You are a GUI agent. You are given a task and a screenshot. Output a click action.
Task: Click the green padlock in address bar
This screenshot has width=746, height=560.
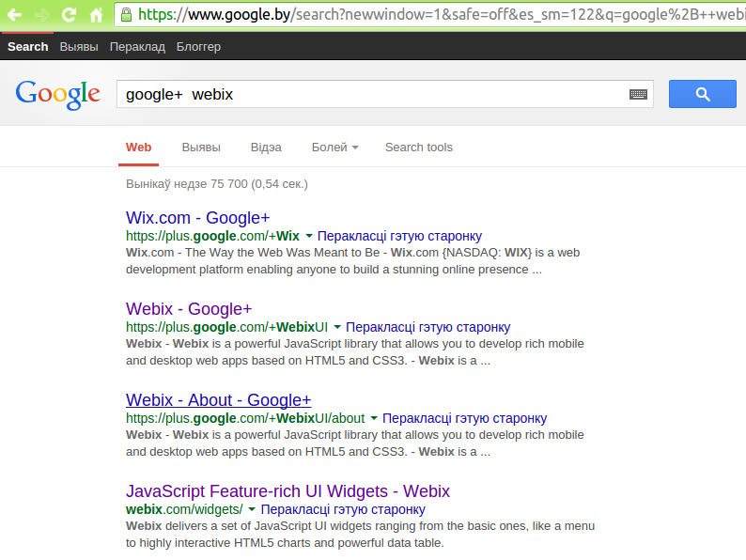126,15
